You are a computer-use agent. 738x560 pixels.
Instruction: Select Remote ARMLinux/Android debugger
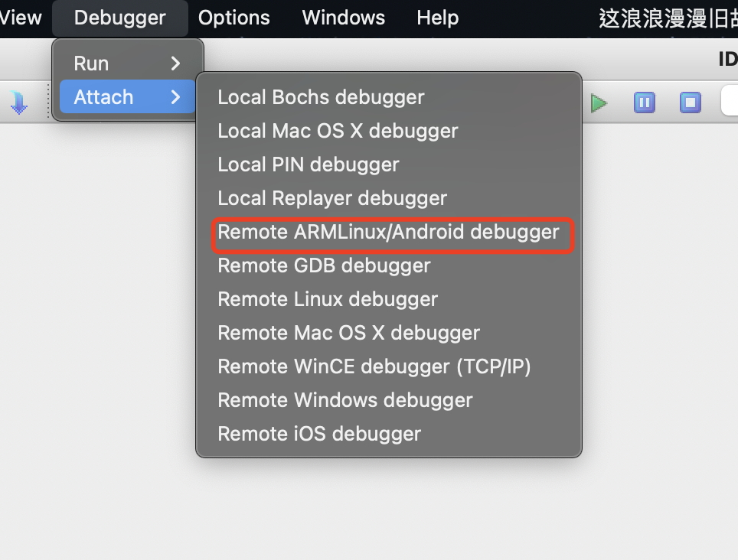pos(389,232)
